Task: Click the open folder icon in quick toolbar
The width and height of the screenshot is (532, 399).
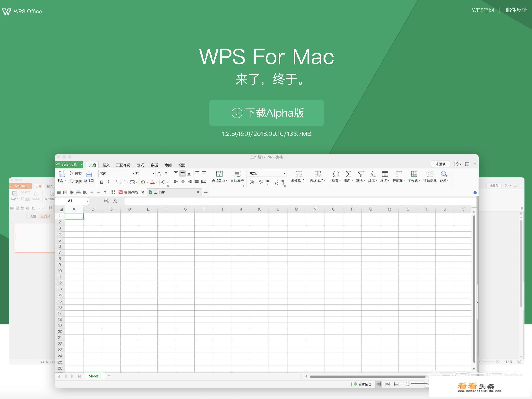Action: pos(59,192)
